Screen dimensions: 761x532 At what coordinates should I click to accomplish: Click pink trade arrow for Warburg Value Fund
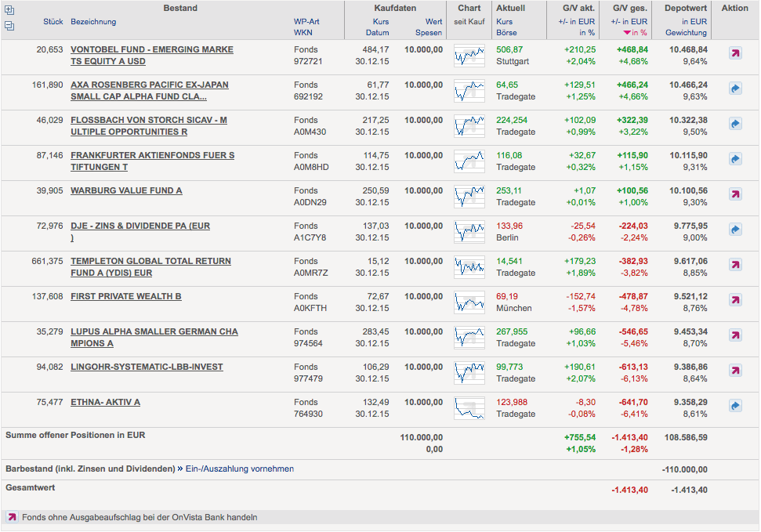(x=735, y=194)
